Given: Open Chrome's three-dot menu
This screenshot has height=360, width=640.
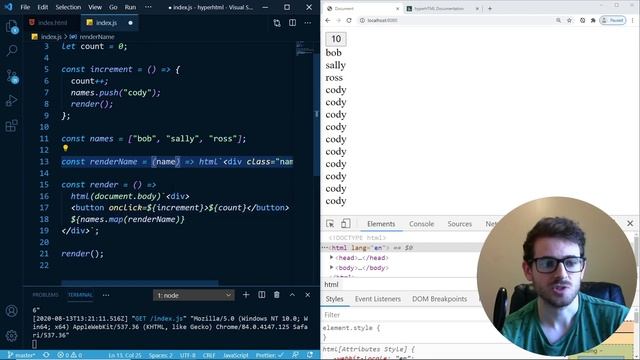Looking at the screenshot, I should pos(633,20).
